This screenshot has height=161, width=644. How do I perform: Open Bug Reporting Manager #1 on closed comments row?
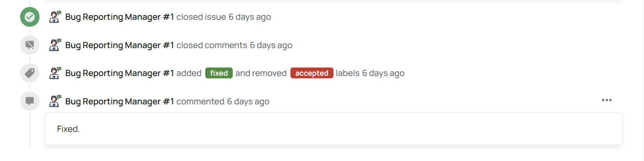coord(120,45)
